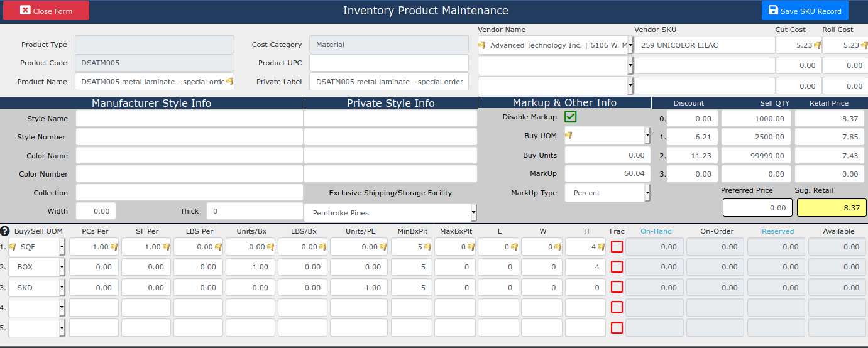Click the pointer icon in Buy UOM field
This screenshot has height=348, width=868.
pyautogui.click(x=569, y=135)
